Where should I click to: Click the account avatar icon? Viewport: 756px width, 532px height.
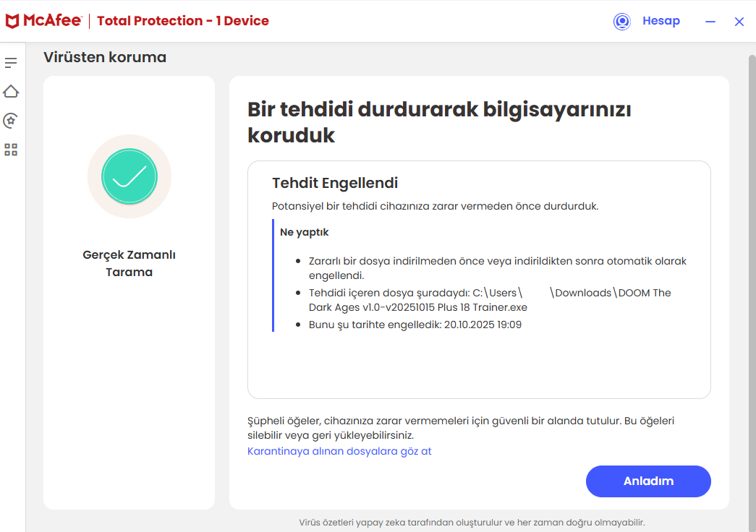(x=621, y=22)
